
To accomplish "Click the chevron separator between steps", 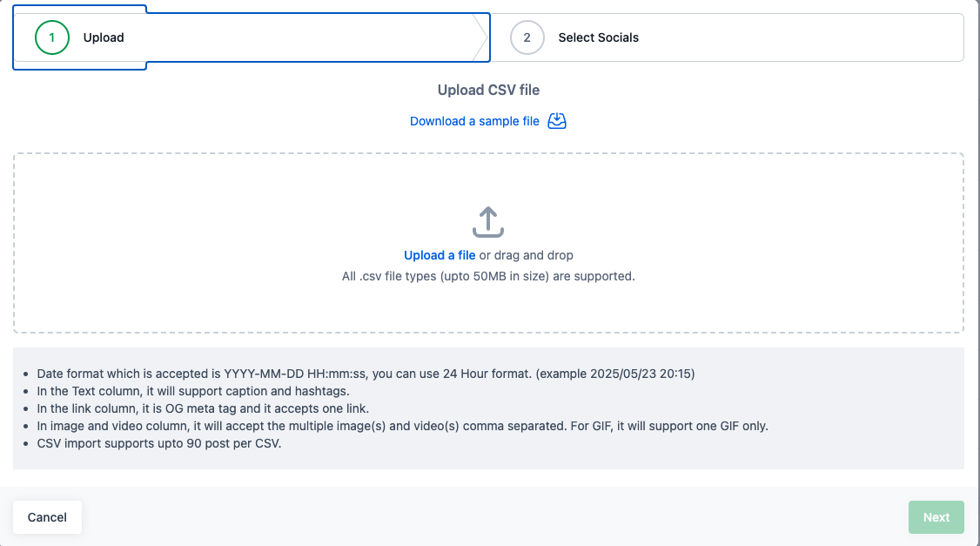I will pyautogui.click(x=480, y=37).
